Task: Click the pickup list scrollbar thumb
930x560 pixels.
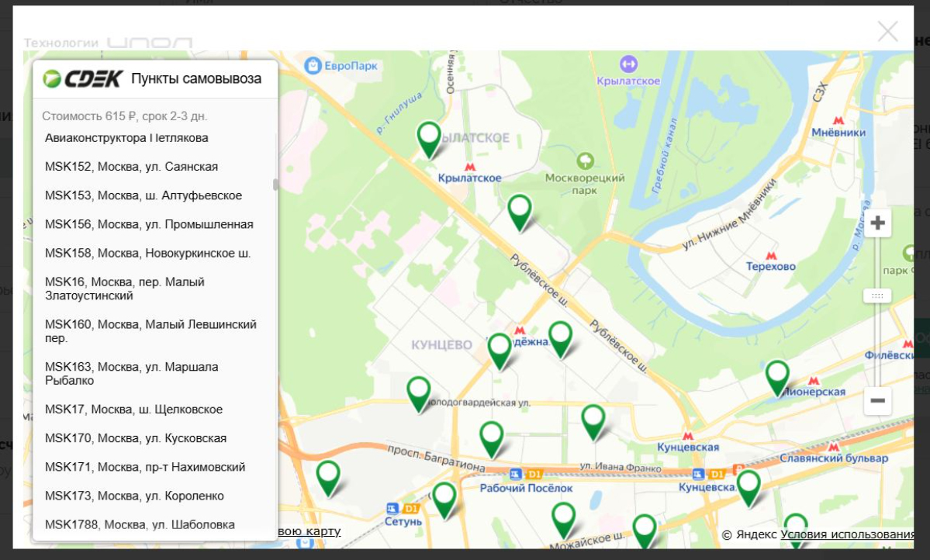Action: click(x=275, y=185)
